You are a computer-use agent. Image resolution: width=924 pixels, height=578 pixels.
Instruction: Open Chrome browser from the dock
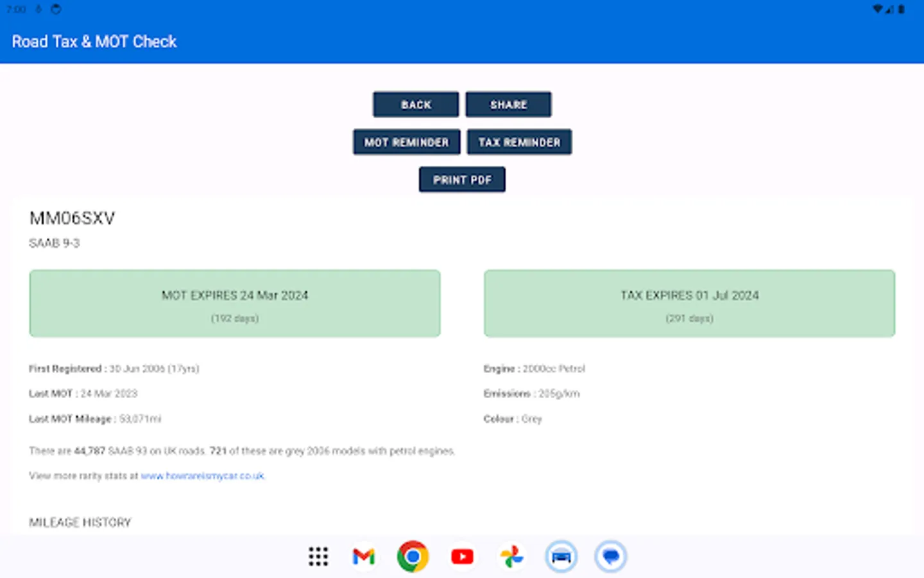(413, 556)
